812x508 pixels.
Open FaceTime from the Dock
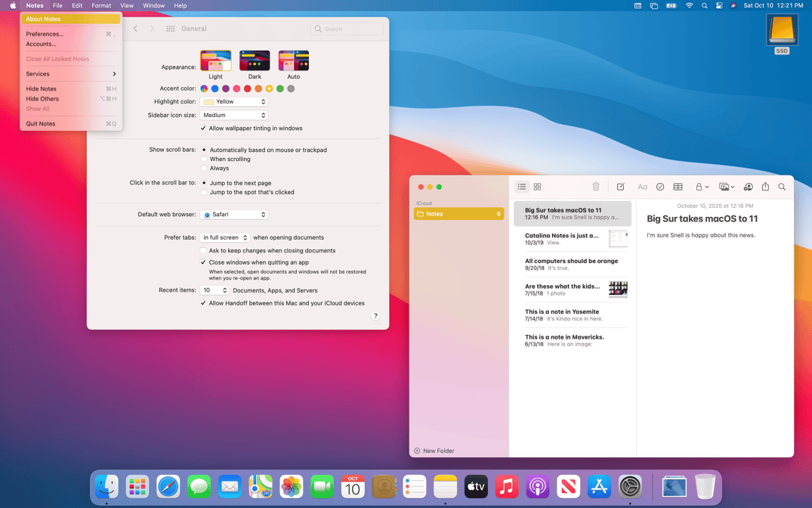click(322, 487)
